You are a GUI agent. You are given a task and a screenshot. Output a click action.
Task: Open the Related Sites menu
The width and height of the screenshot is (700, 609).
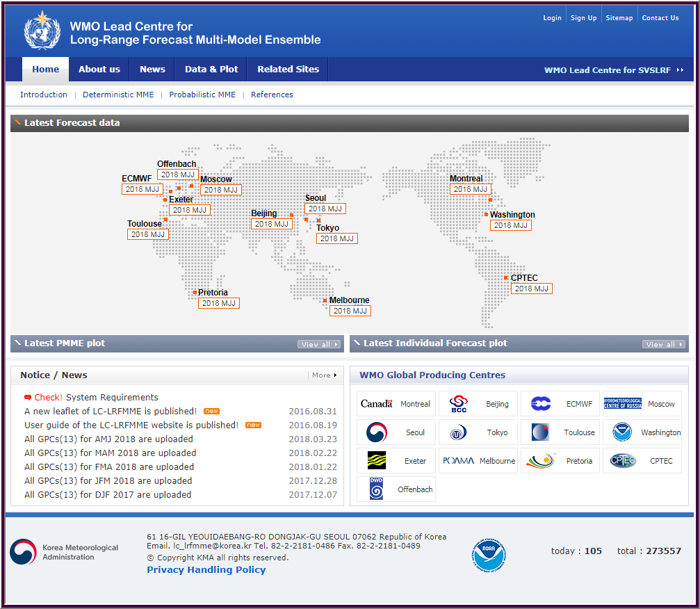287,69
